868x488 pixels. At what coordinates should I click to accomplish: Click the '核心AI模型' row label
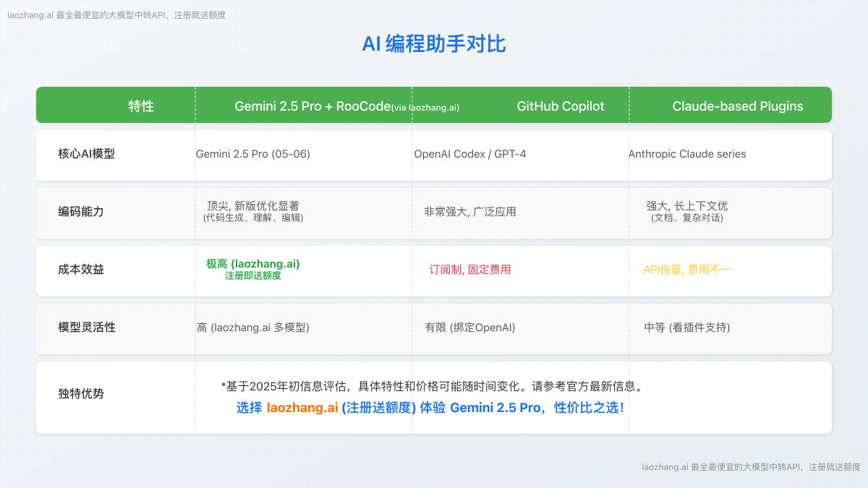point(87,154)
